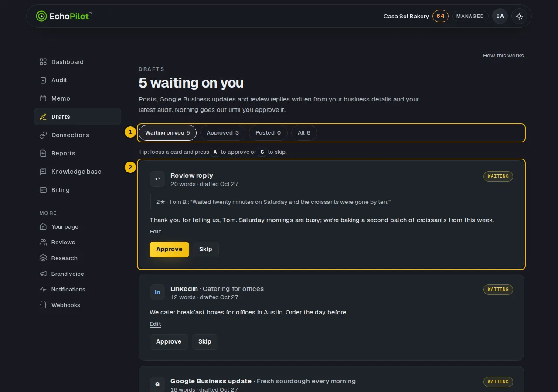Show the All drafts tab
This screenshot has width=558, height=392.
(304, 133)
